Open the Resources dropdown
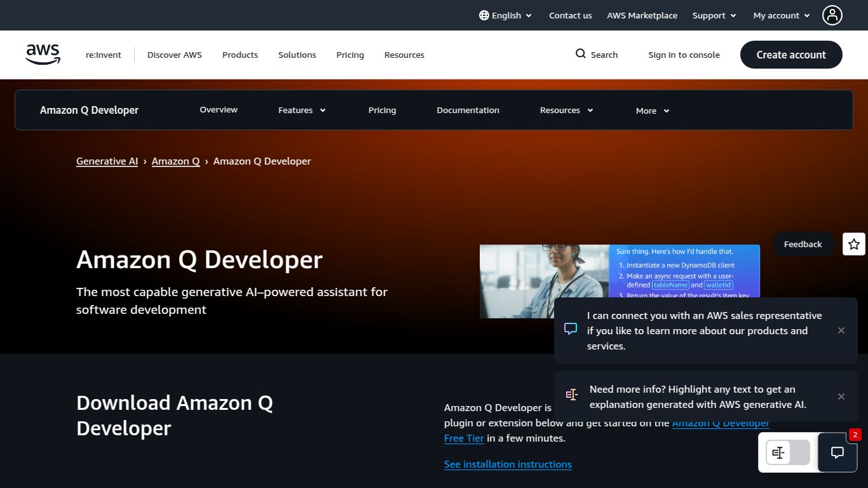 click(x=566, y=110)
